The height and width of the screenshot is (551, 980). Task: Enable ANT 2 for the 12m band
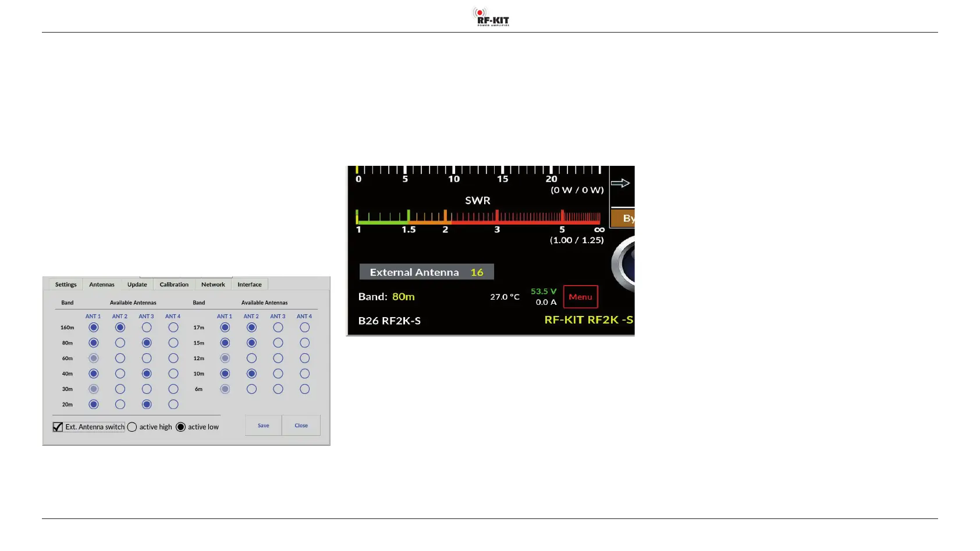[252, 358]
